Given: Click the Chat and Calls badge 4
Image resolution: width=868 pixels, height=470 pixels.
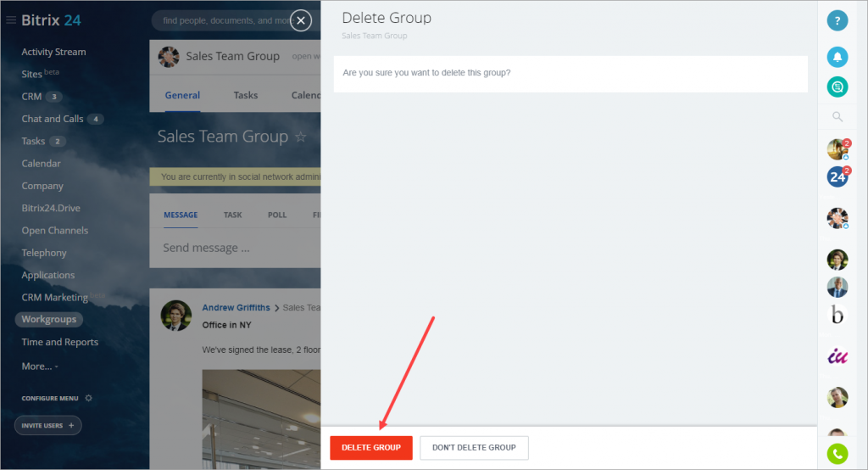Looking at the screenshot, I should coord(95,119).
